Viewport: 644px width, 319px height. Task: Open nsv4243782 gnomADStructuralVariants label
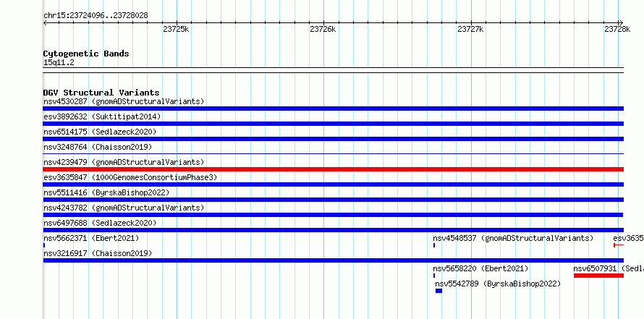(124, 208)
